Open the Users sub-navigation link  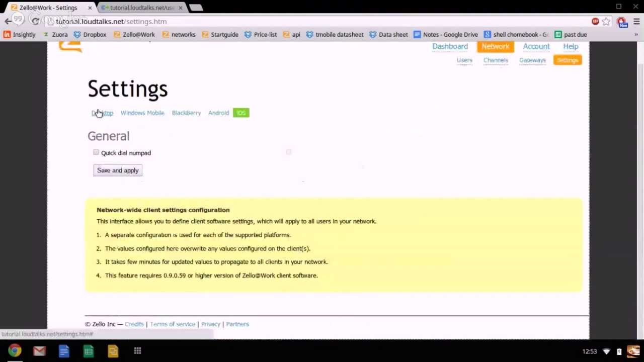464,60
